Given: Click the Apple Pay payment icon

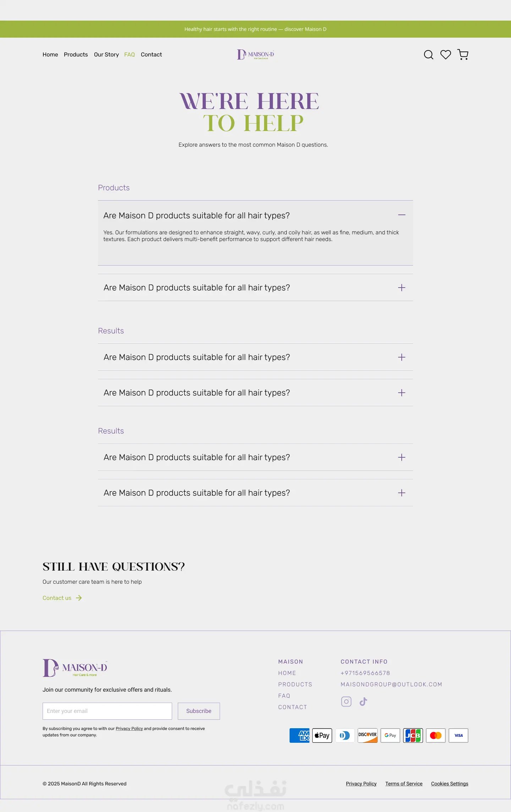Looking at the screenshot, I should 322,735.
